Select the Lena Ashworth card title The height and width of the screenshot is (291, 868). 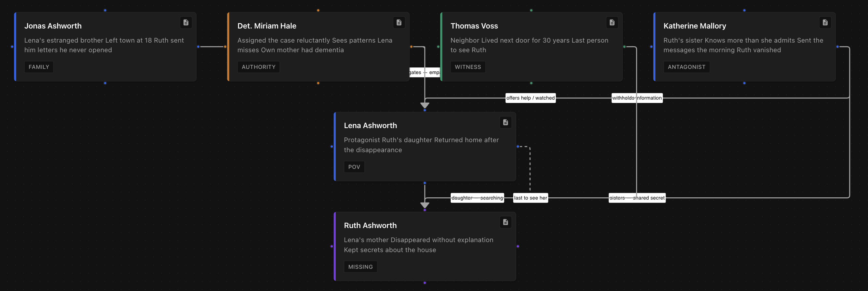(371, 126)
